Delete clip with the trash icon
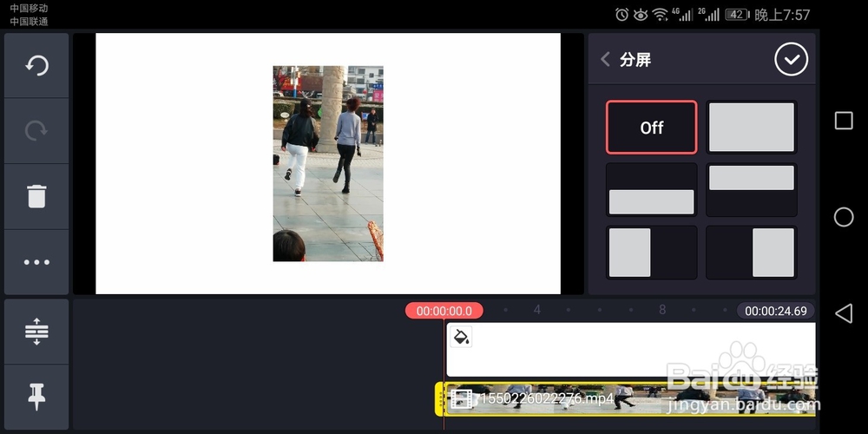This screenshot has width=868, height=434. (36, 196)
